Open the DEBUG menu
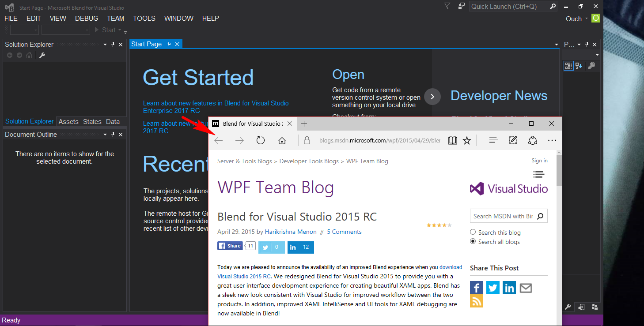This screenshot has height=326, width=644. (87, 19)
